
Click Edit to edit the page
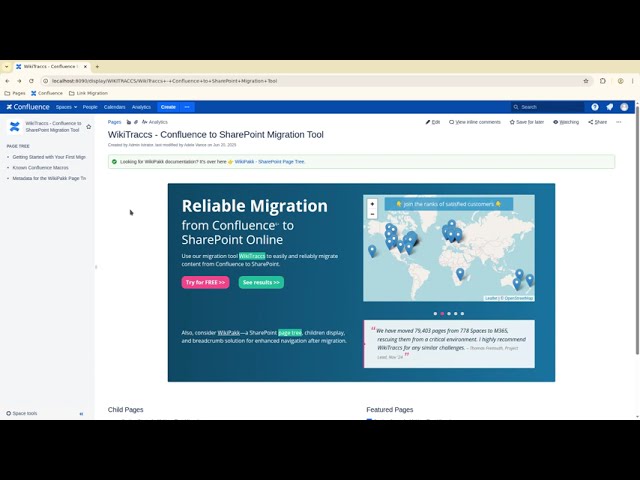433,122
